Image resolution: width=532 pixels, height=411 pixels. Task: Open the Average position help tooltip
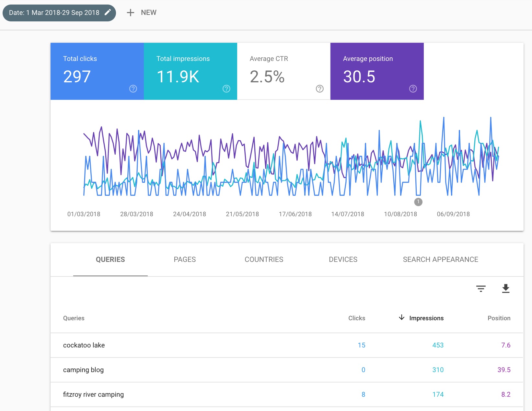pyautogui.click(x=412, y=88)
